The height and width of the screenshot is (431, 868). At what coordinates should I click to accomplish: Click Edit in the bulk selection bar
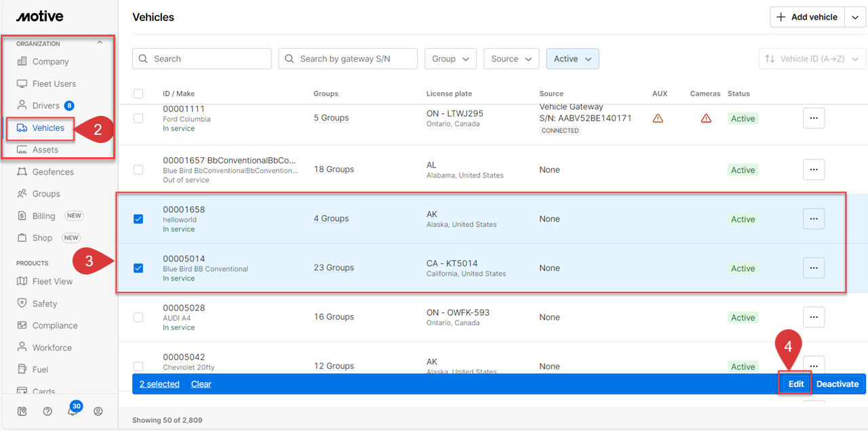coord(795,384)
